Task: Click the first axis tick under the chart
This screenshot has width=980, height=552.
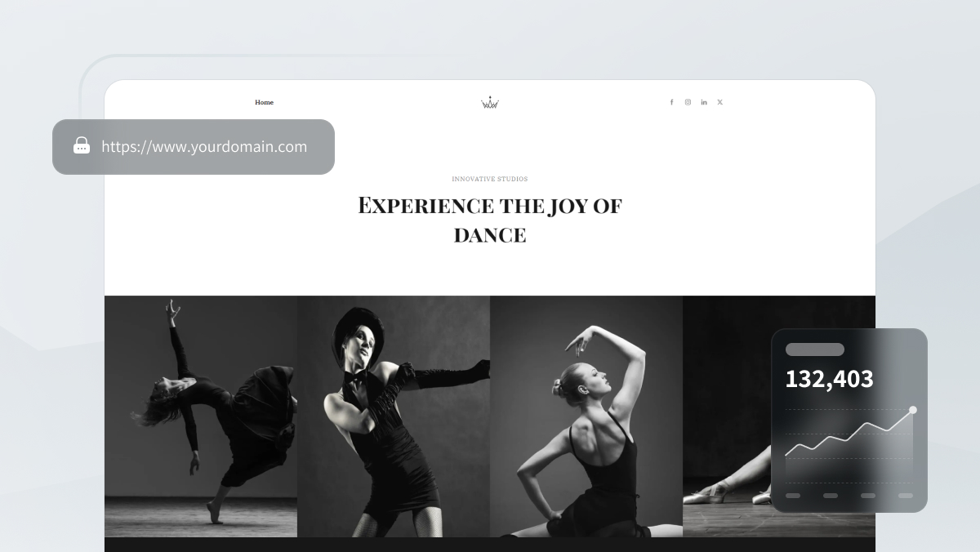Action: (793, 496)
